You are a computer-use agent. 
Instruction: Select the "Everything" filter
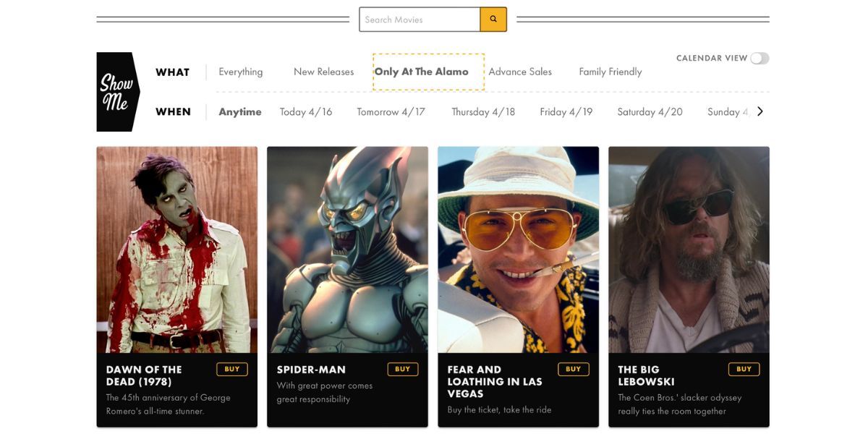point(240,71)
